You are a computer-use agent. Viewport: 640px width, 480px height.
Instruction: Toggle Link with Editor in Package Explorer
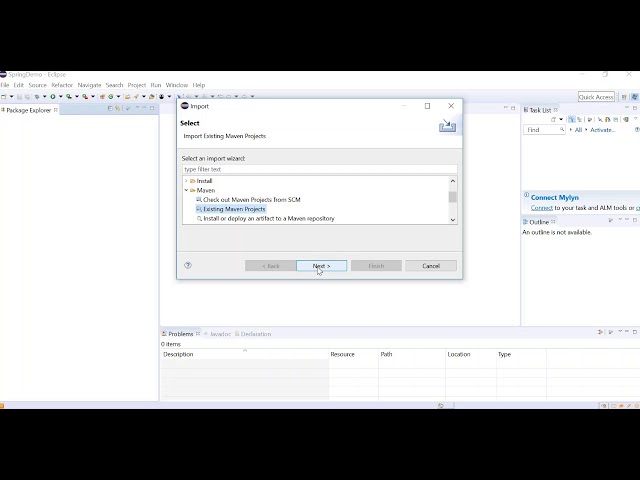pos(118,108)
